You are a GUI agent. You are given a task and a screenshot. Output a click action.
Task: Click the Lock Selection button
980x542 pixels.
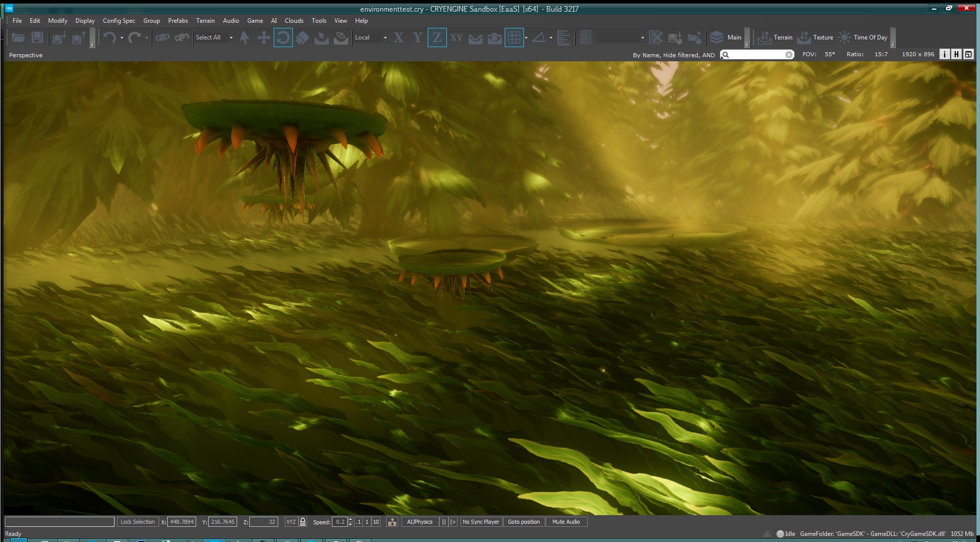pyautogui.click(x=137, y=522)
